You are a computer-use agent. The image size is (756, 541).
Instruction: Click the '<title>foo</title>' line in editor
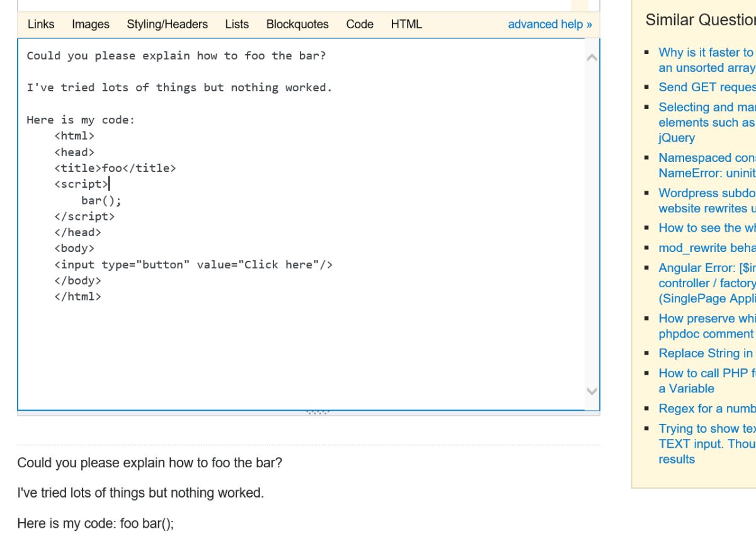coord(115,168)
